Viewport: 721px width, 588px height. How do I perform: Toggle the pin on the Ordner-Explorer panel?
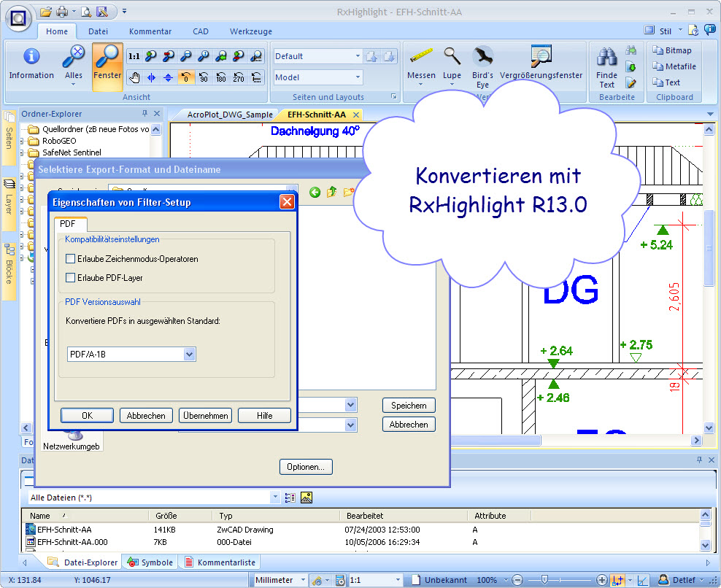(144, 114)
